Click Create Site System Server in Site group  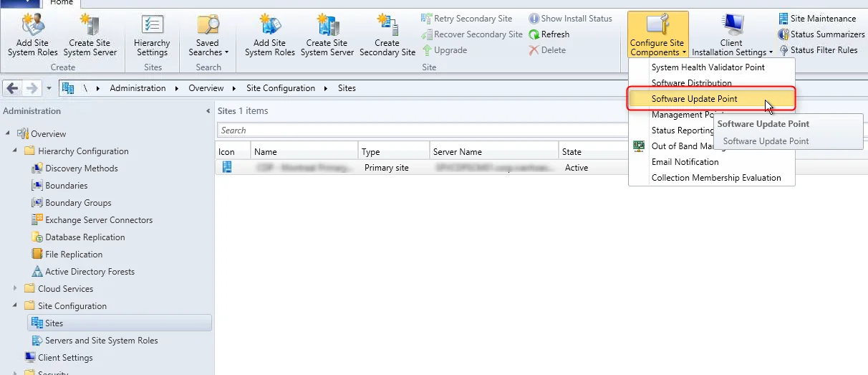pyautogui.click(x=327, y=34)
